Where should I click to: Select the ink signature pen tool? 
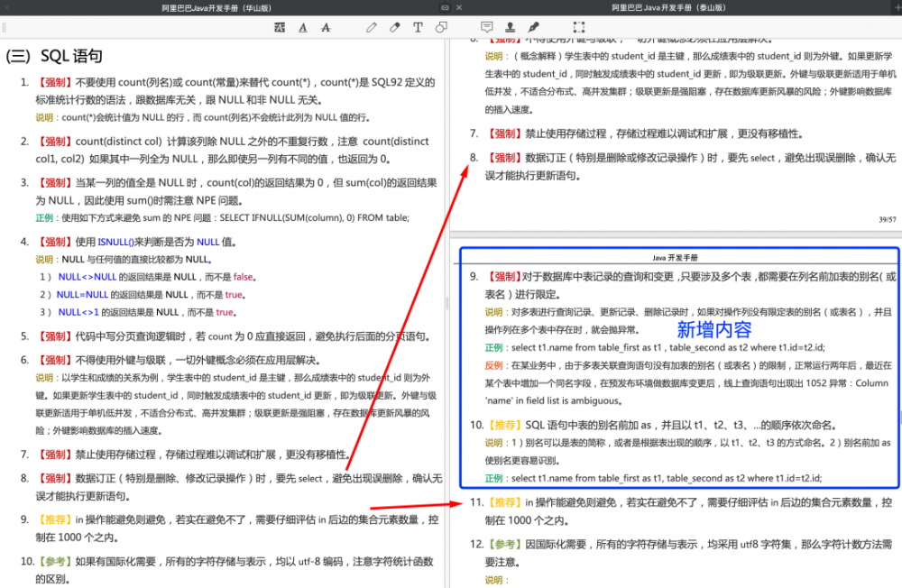pyautogui.click(x=533, y=27)
